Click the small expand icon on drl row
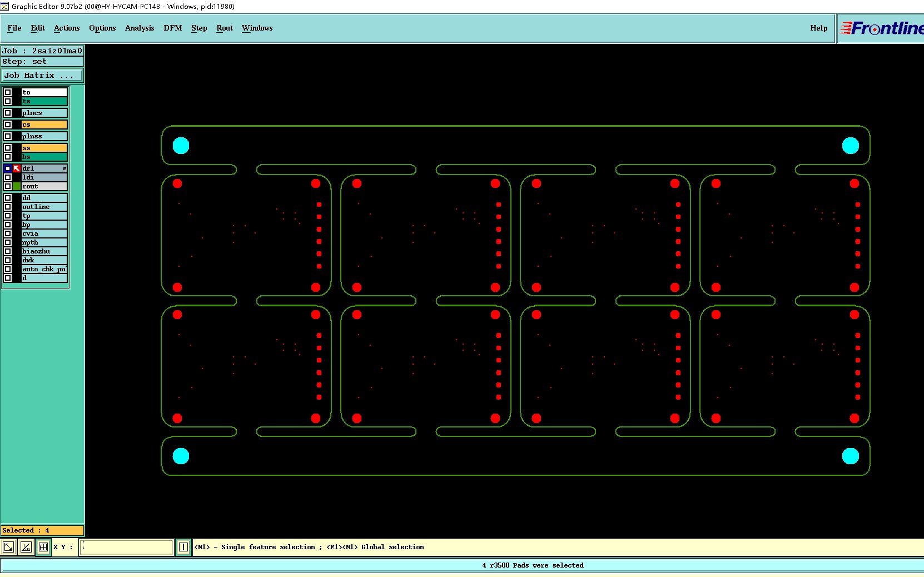924x577 pixels. point(64,168)
